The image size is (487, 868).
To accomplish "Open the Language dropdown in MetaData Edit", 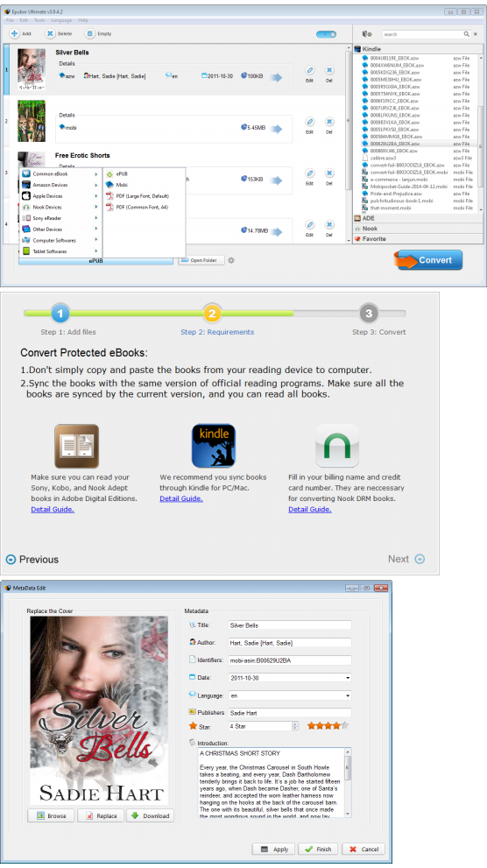I will [348, 695].
